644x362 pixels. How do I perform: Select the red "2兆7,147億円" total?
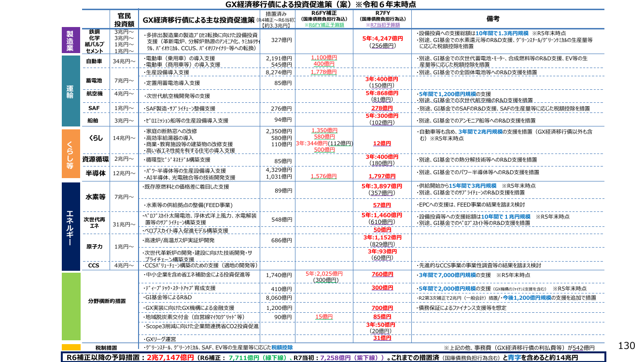coord(170,358)
